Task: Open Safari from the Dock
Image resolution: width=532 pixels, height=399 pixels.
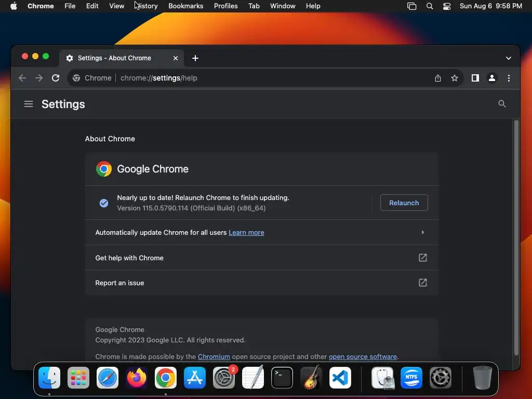Action: click(108, 378)
